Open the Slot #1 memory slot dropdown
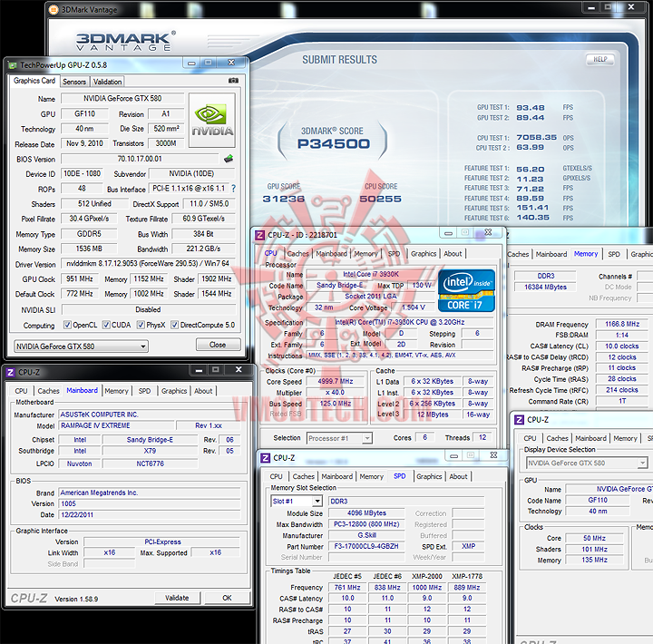Screen dimensions: 653x644 pos(297,501)
